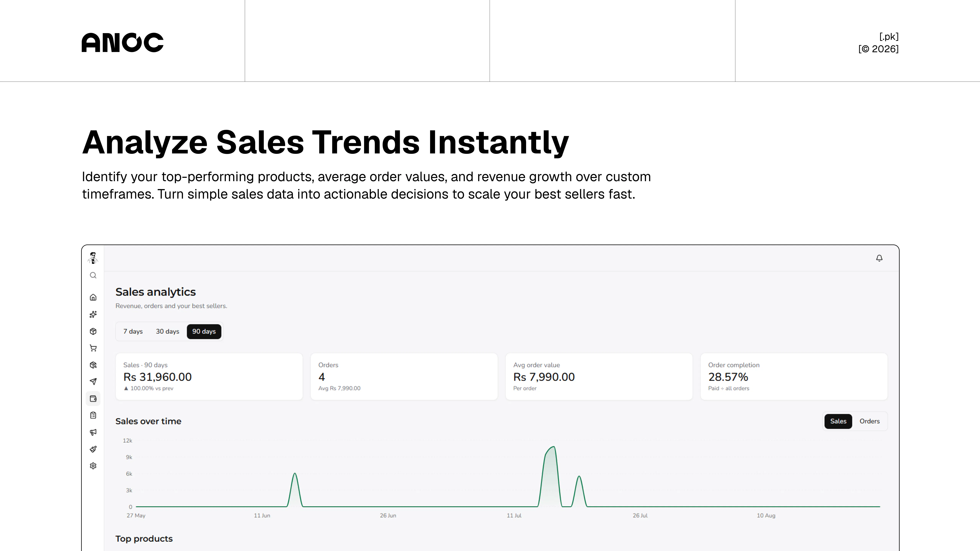Click the store avatar at sidebar top

(x=93, y=258)
